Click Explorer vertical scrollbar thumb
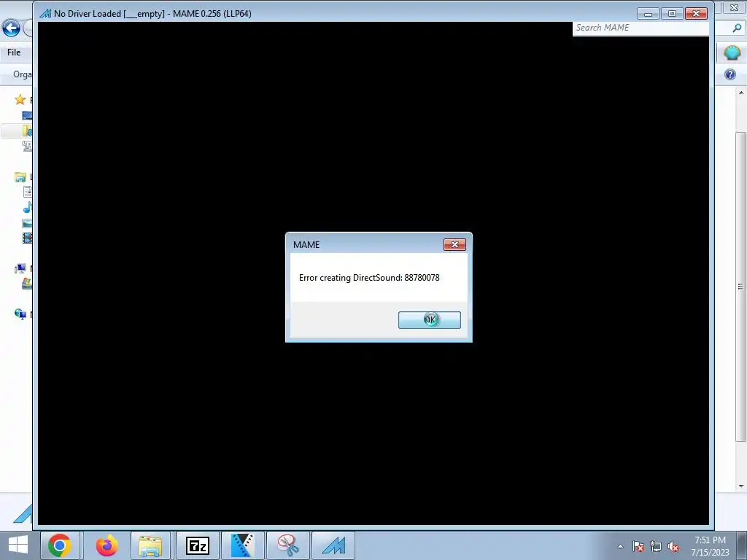 741,286
